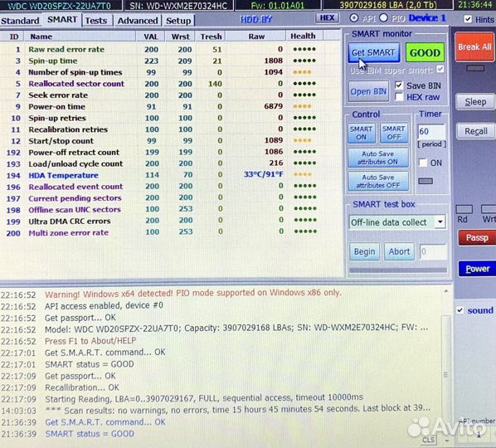Viewport: 496px width, 448px height.
Task: Click the HDD.BY link in header
Action: pyautogui.click(x=256, y=20)
